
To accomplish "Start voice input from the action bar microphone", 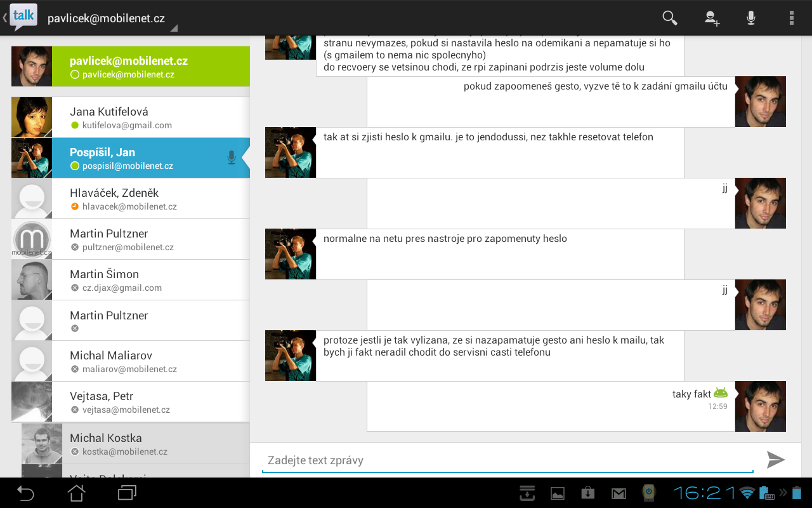I will coord(750,18).
